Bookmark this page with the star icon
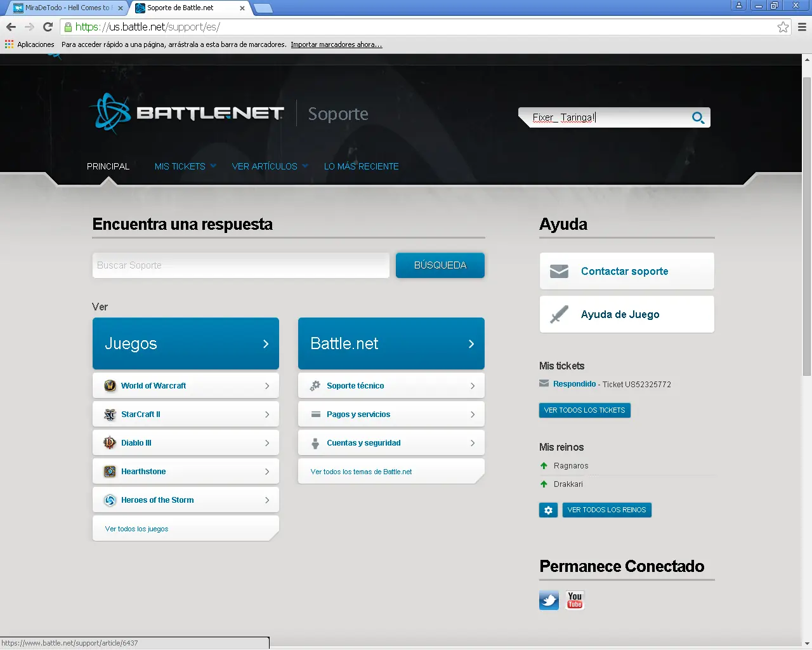 783,27
